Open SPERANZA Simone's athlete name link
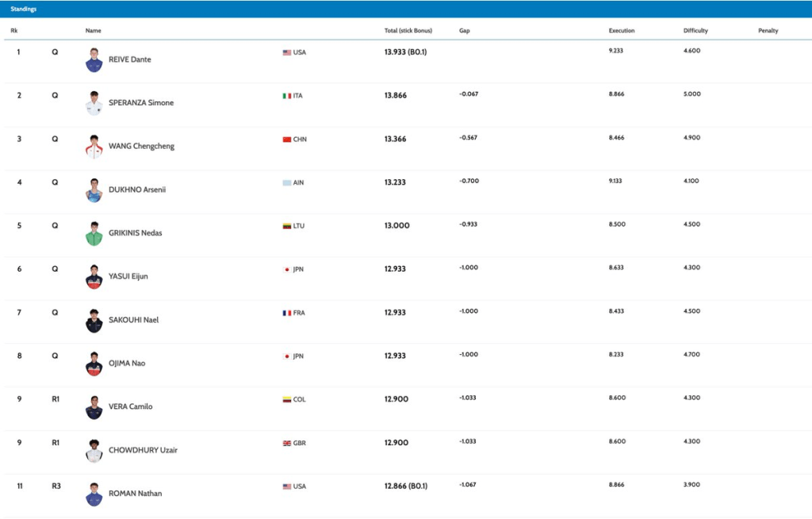This screenshot has height=519, width=812. click(x=141, y=103)
